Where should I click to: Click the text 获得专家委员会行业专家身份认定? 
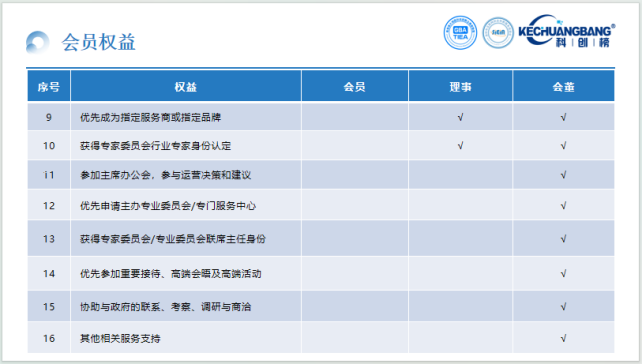click(x=156, y=146)
